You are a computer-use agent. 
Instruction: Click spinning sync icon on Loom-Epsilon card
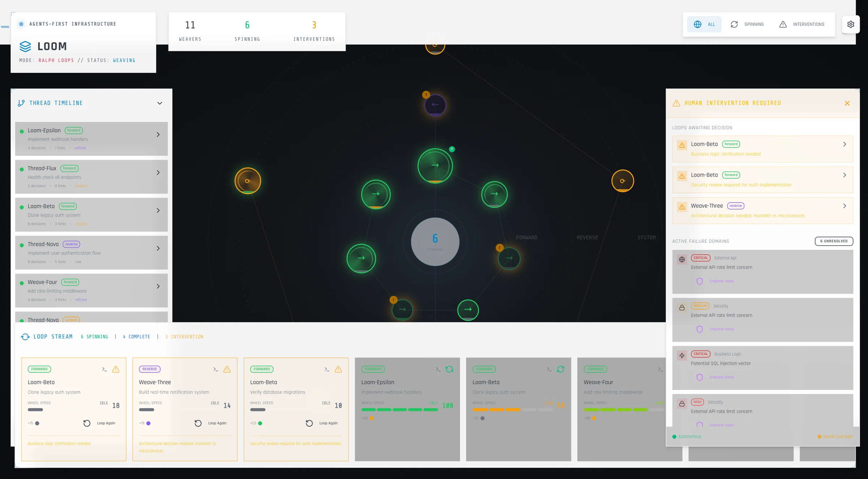(x=449, y=369)
